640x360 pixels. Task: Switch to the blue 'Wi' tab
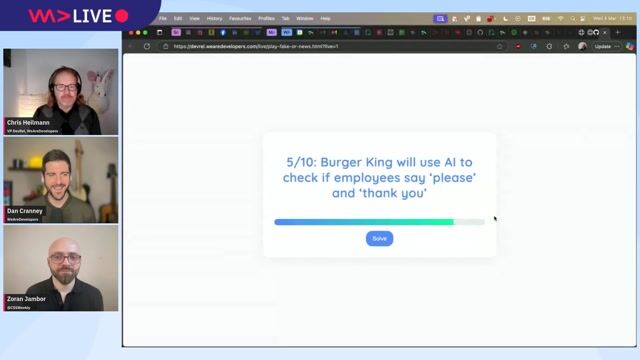click(287, 32)
